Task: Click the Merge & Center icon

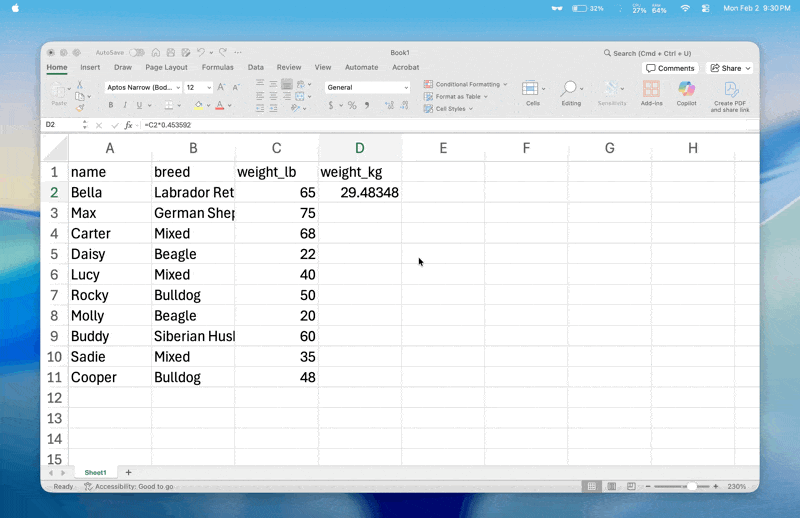Action: click(300, 96)
